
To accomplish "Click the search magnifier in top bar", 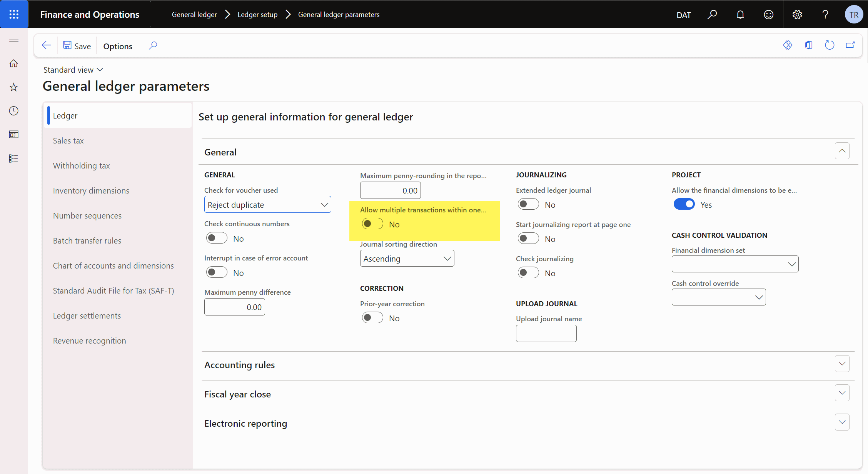I will tap(712, 15).
